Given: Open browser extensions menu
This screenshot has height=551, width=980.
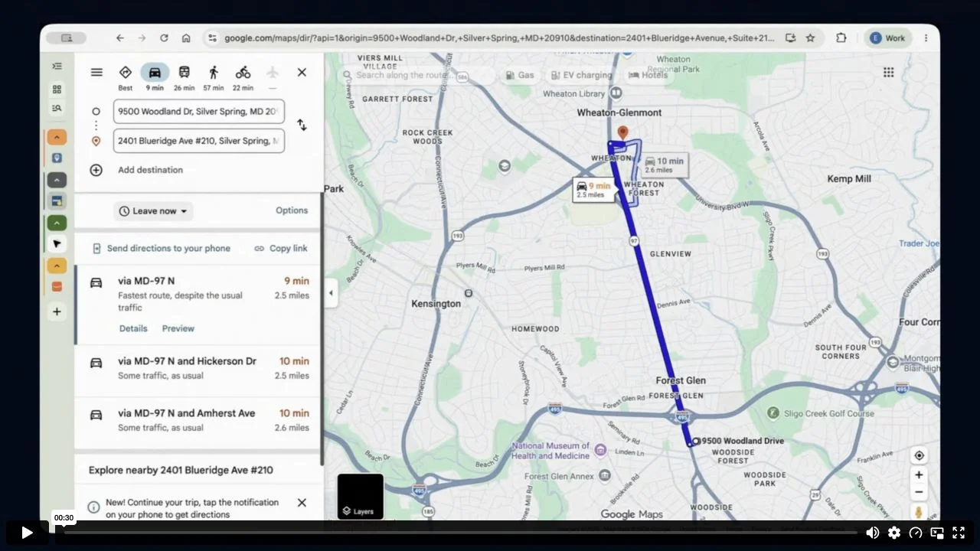Looking at the screenshot, I should pyautogui.click(x=841, y=37).
